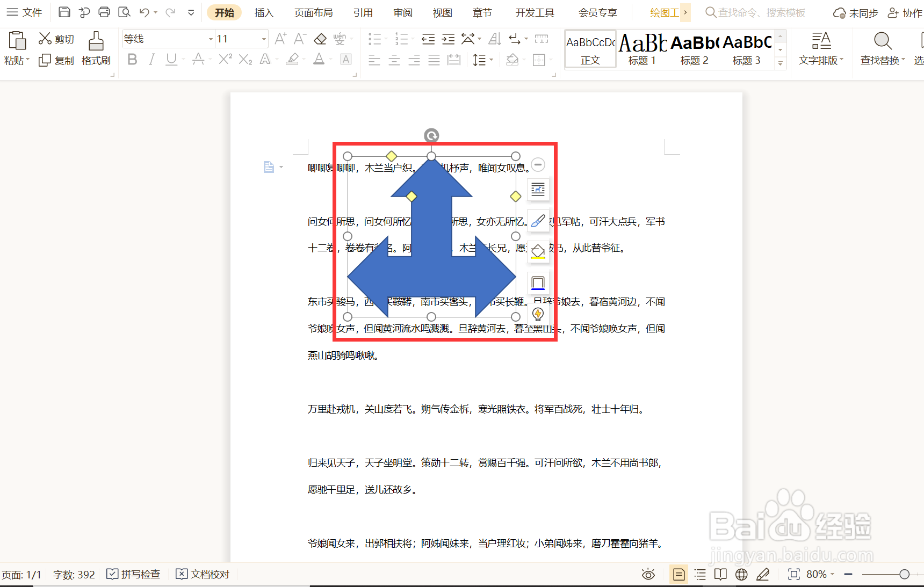Viewport: 924px width, 587px height.
Task: Open the 文件 menu
Action: coord(25,12)
